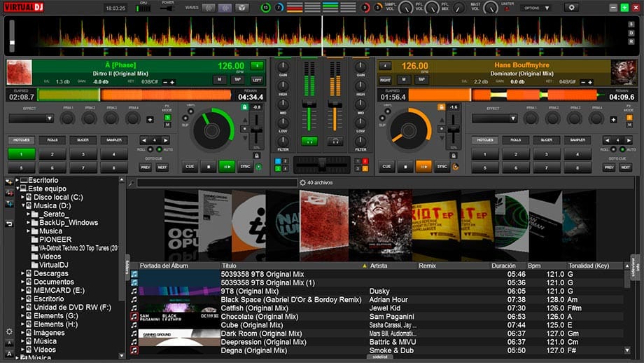Enable the left deck SLIP mode button
644x363 pixels.
click(185, 118)
